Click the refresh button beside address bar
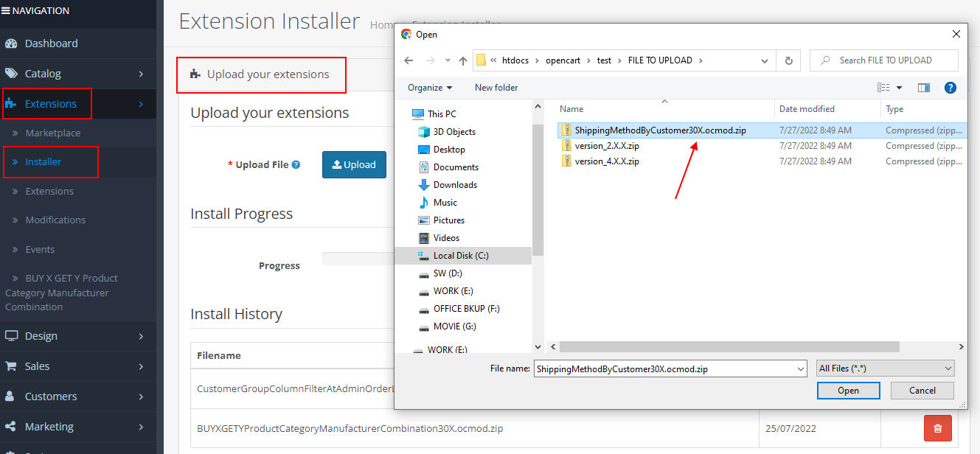Image resolution: width=980 pixels, height=454 pixels. pos(788,60)
